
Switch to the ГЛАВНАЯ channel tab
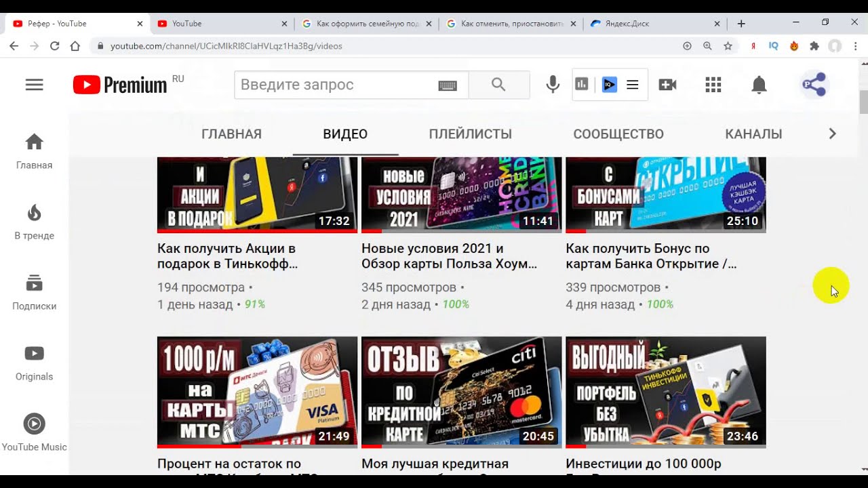click(x=231, y=134)
